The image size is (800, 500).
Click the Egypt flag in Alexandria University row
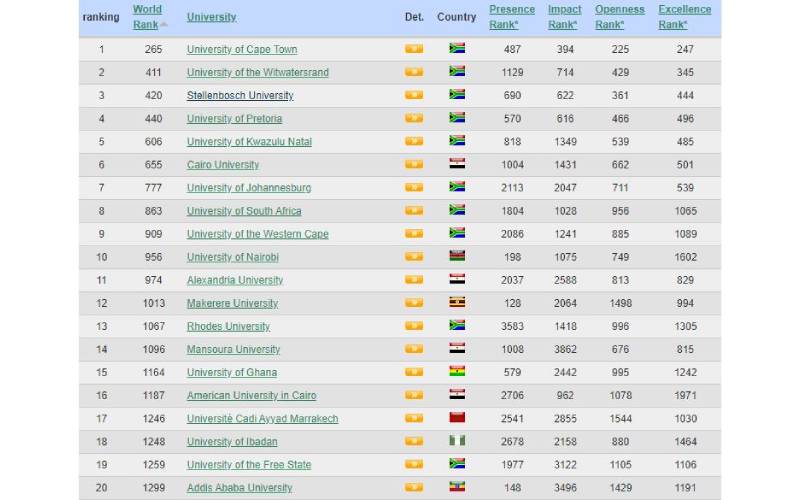[x=457, y=279]
